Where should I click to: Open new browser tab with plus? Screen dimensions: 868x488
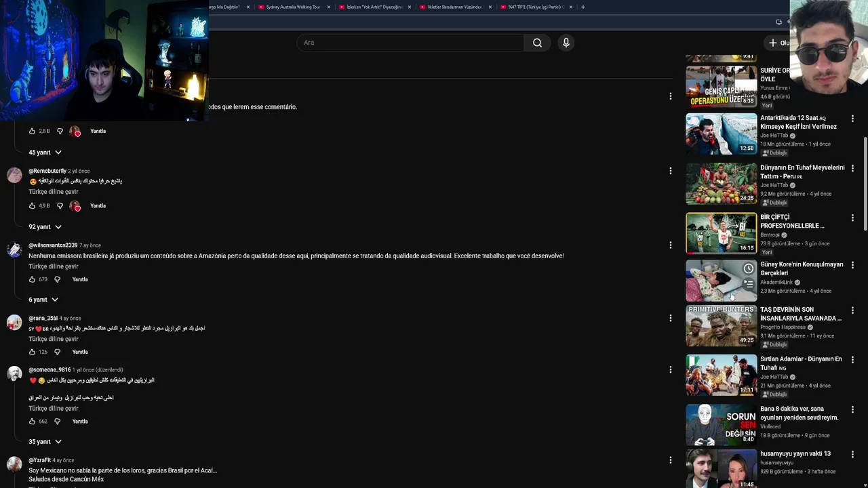583,7
